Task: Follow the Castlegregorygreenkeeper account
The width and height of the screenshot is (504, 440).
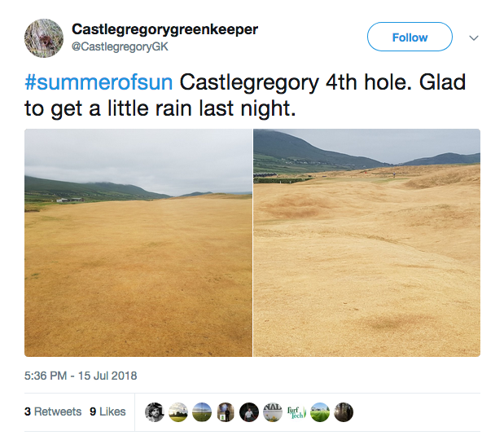Action: pyautogui.click(x=410, y=37)
